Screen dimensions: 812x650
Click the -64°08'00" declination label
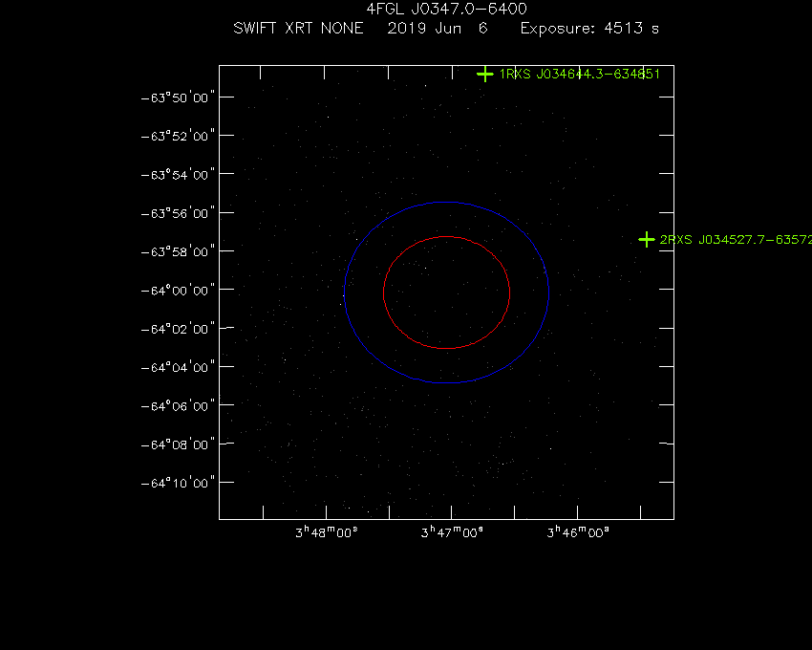[x=178, y=444]
